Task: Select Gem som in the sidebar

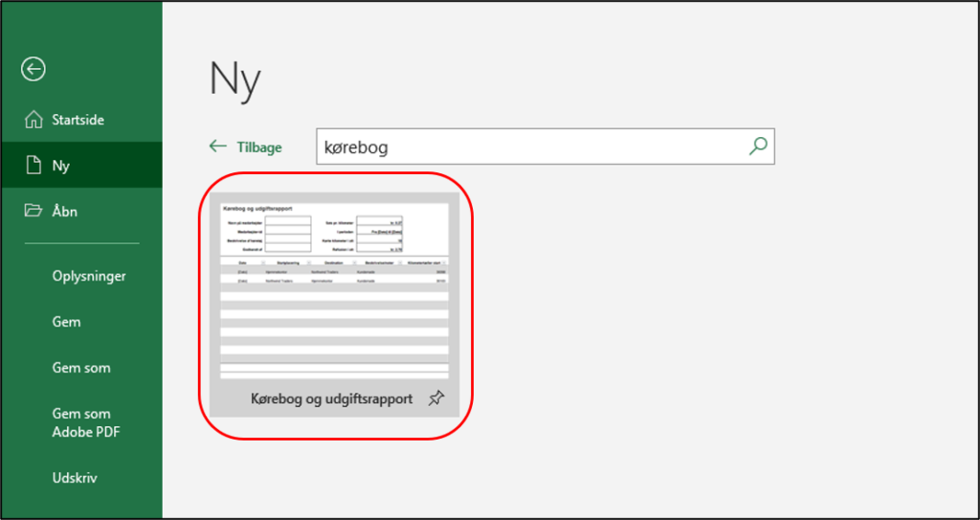Action: point(81,368)
